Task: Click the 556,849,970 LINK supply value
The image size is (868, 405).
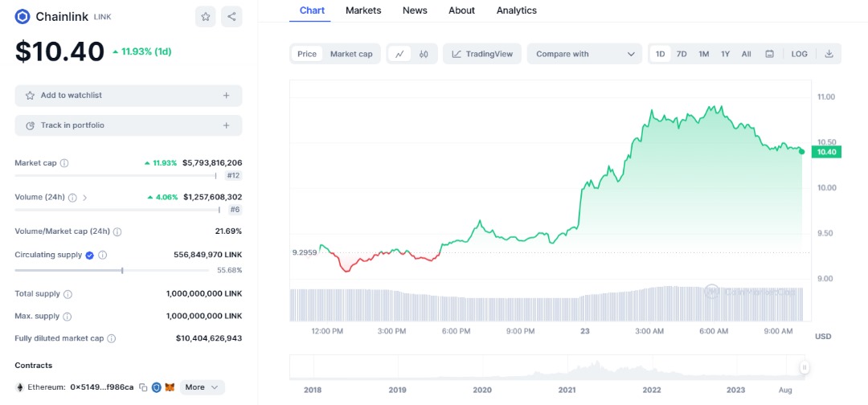Action: point(207,255)
